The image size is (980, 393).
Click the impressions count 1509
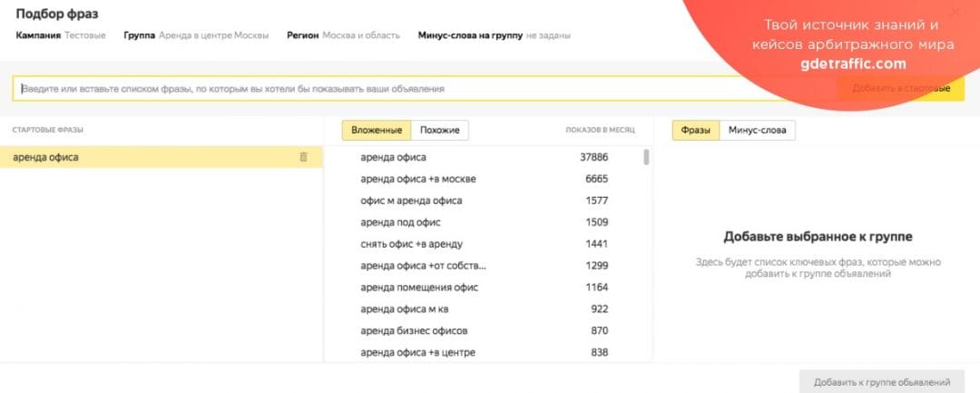coord(596,222)
